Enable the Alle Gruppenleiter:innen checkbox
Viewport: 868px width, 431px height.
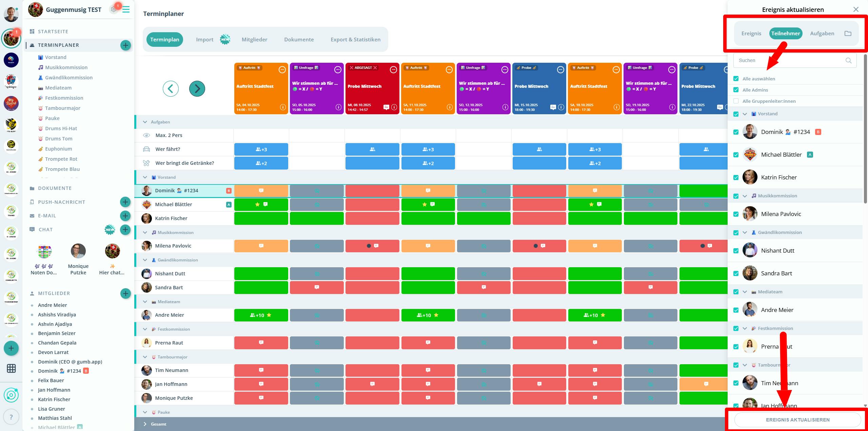736,101
